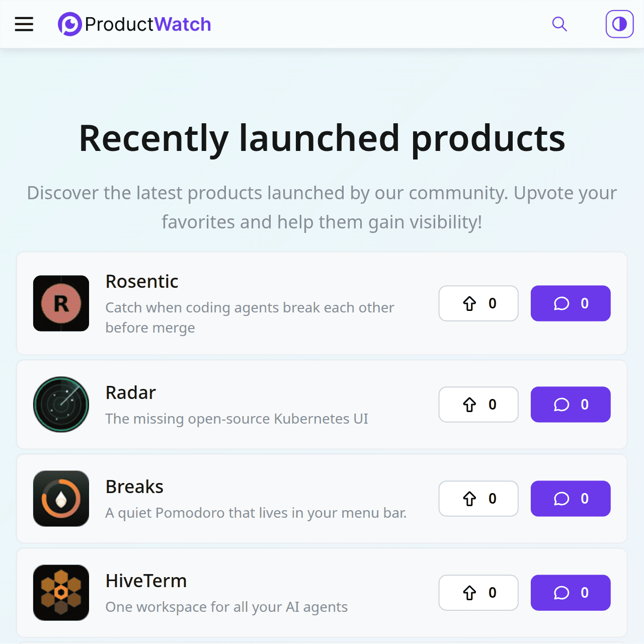Open the search magnifier icon
This screenshot has width=644, height=644.
point(559,24)
